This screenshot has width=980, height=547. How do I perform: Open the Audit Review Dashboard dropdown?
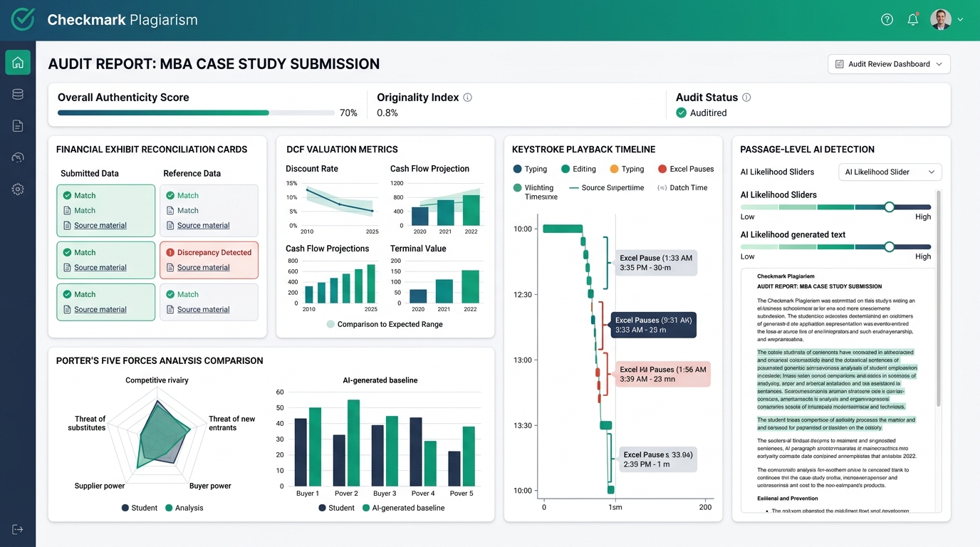(x=889, y=64)
